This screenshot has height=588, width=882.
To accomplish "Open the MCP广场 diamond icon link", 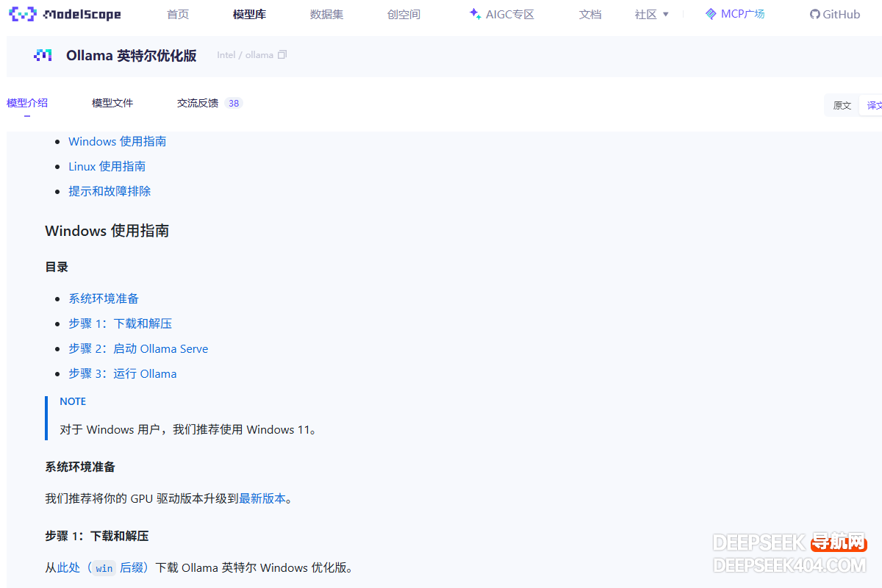I will pyautogui.click(x=711, y=14).
